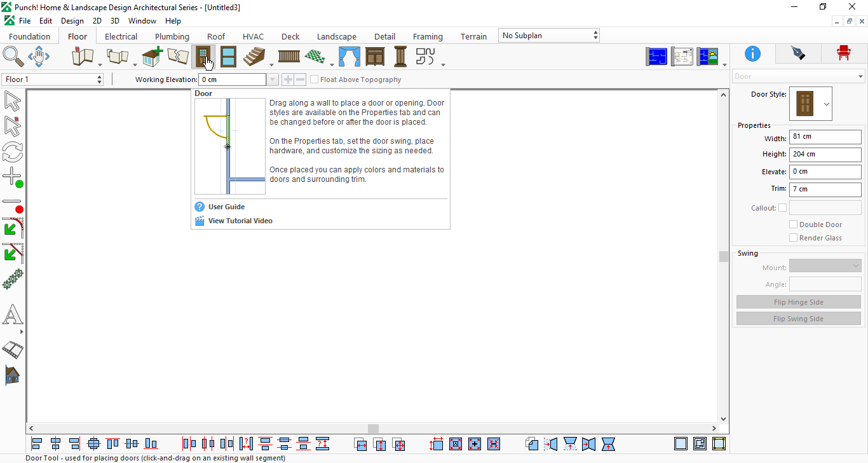Check Float Above Topography option

click(x=314, y=79)
